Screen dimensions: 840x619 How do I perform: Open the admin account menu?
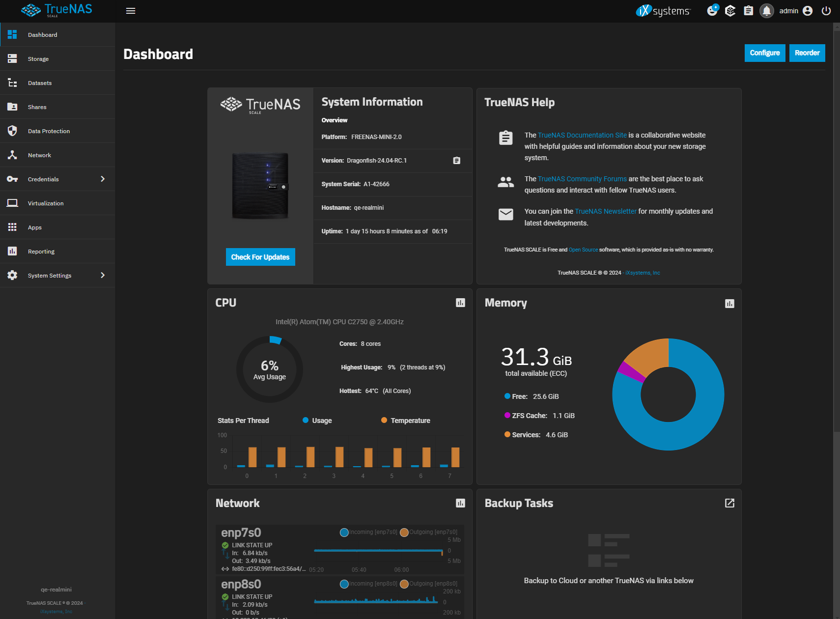coord(796,11)
